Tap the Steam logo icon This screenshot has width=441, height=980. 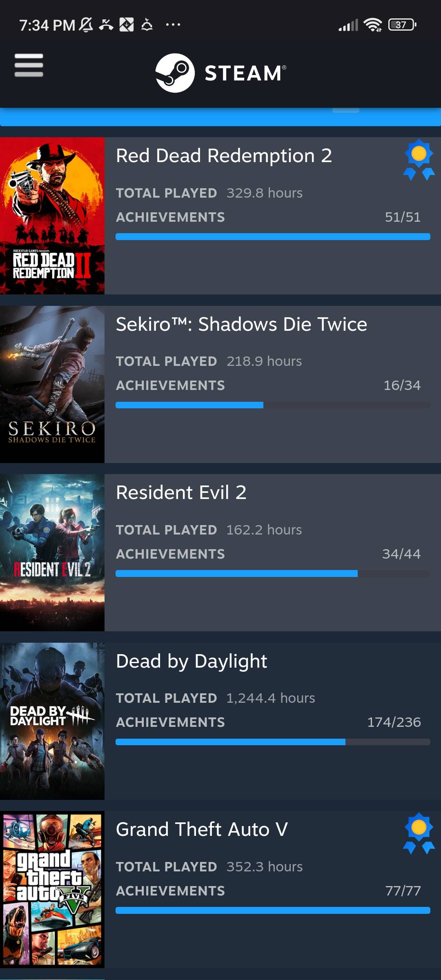175,73
